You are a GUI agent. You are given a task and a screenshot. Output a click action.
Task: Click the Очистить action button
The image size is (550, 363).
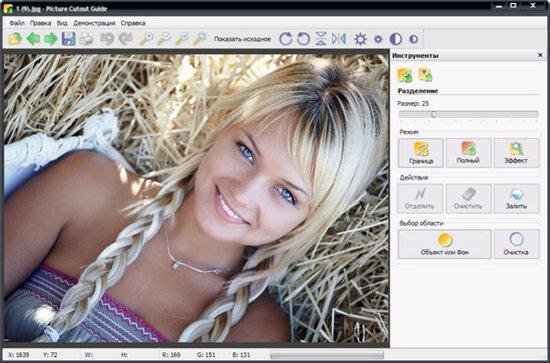click(468, 199)
